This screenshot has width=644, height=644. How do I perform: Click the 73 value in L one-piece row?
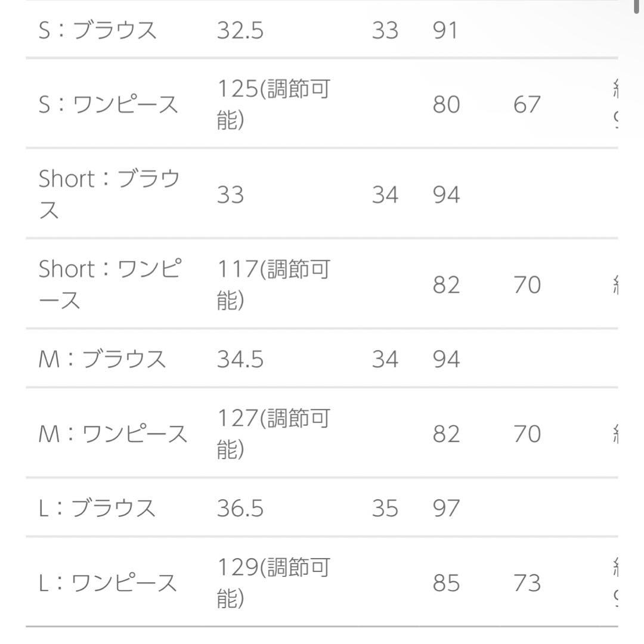point(527,583)
